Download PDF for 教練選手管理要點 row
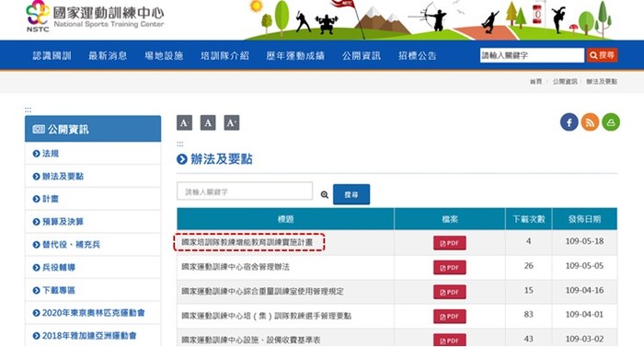Viewport: 644px width, 347px height. (x=449, y=317)
